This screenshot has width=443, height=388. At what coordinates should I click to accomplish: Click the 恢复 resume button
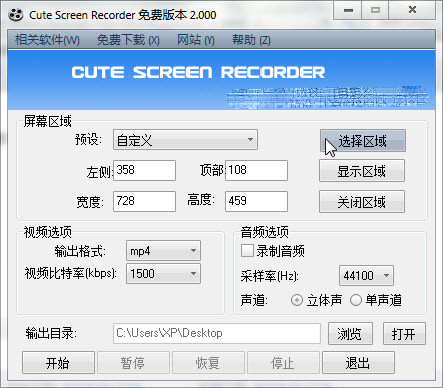pos(208,363)
